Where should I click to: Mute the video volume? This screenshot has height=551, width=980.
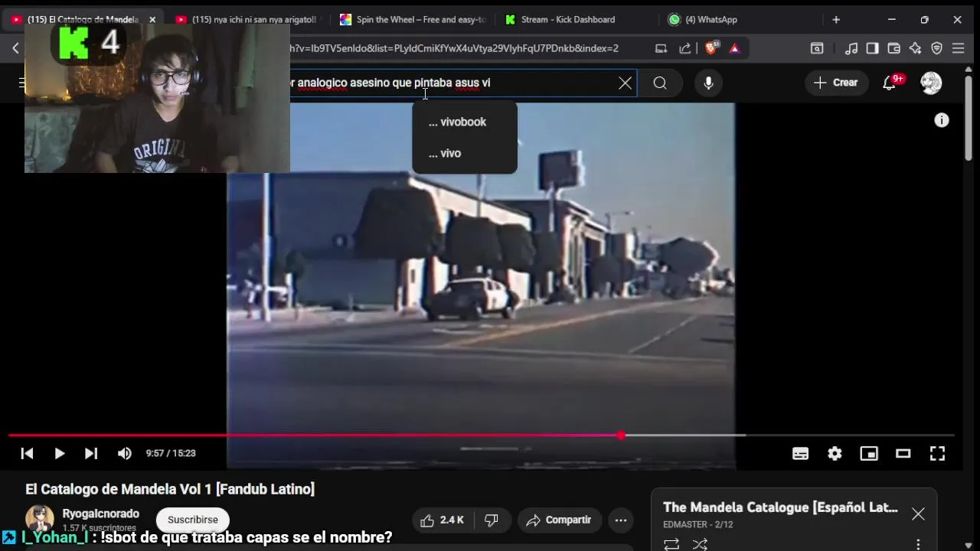pos(124,453)
